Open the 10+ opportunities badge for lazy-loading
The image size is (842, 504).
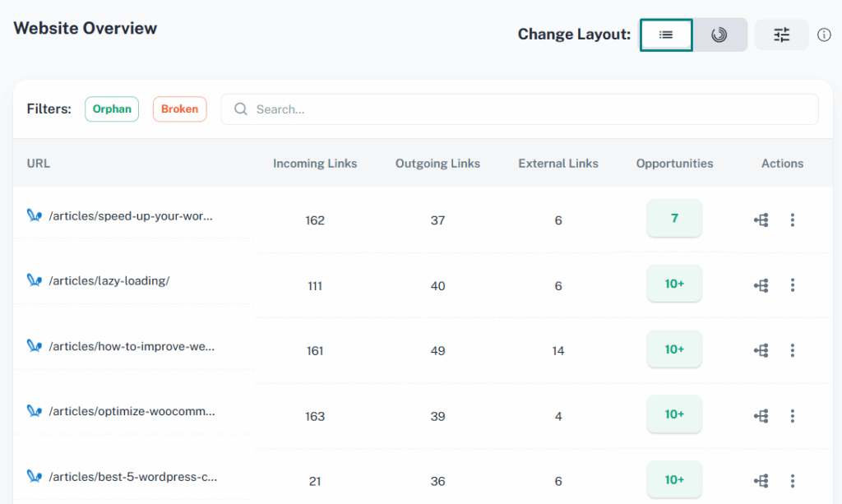point(674,284)
